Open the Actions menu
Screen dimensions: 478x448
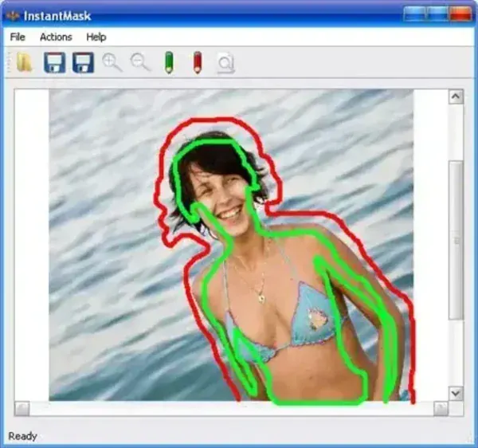click(56, 37)
